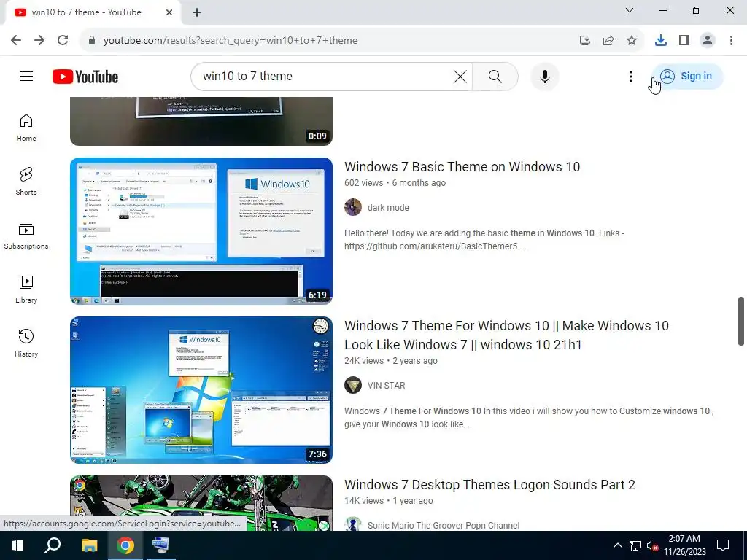Open Windows 7 Theme For Windows 10 title
Screen dimensions: 747x560
pyautogui.click(x=506, y=335)
